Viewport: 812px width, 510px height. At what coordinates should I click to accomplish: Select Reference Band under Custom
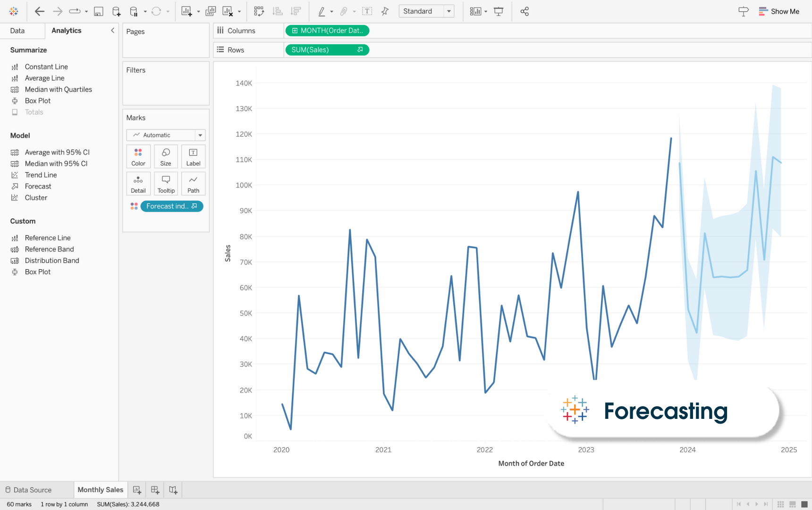(49, 249)
